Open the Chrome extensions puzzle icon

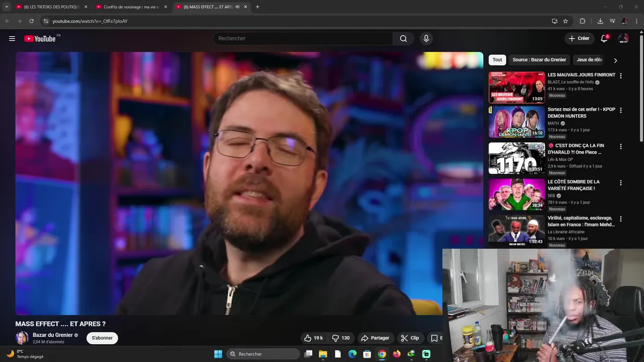pyautogui.click(x=583, y=21)
